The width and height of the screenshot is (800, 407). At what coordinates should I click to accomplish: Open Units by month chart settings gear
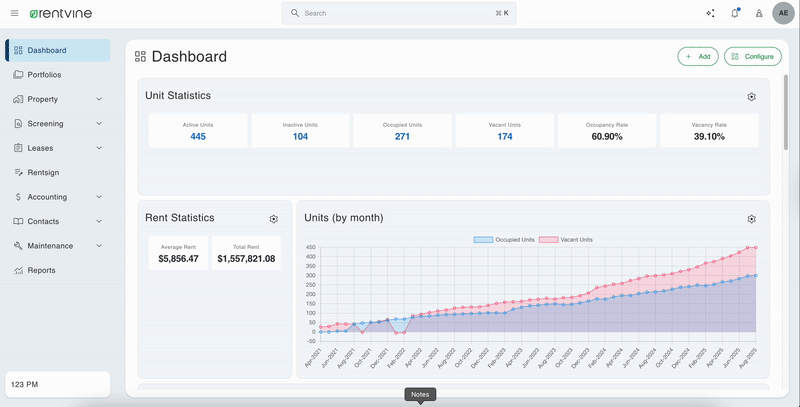point(752,219)
